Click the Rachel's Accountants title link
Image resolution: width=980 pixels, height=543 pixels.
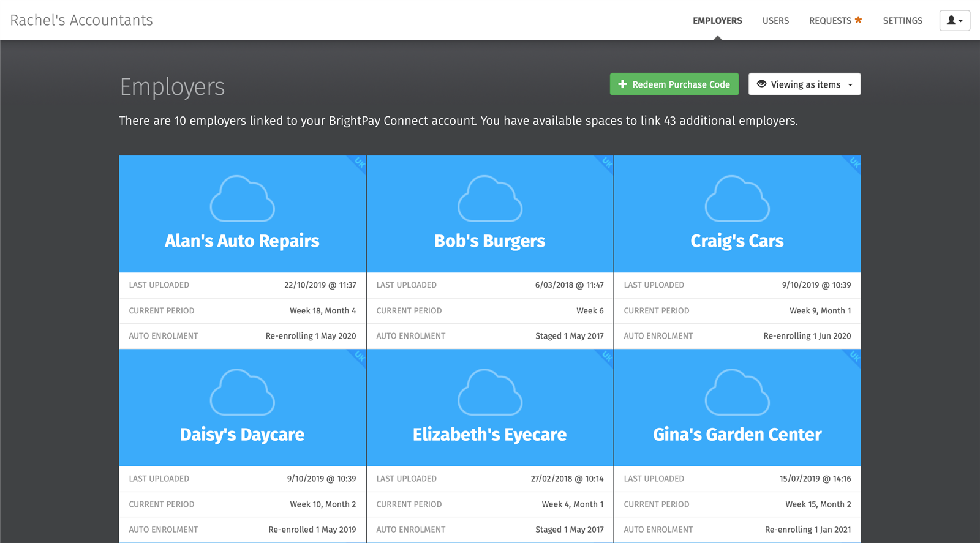[x=81, y=20]
